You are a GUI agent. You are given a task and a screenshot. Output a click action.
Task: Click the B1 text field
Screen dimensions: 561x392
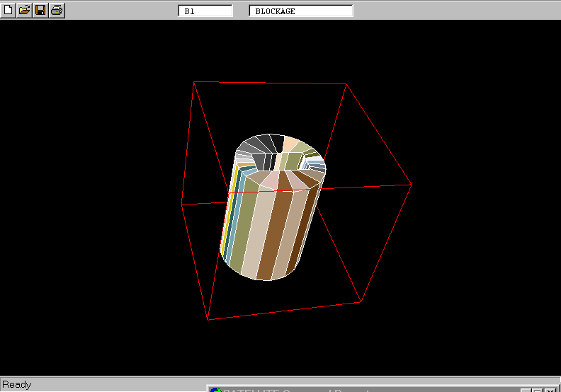point(205,11)
